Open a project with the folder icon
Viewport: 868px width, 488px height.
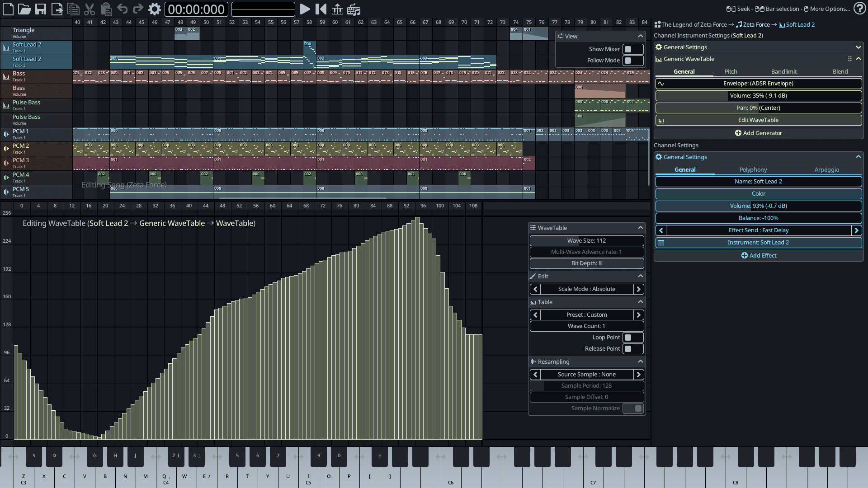coord(24,9)
